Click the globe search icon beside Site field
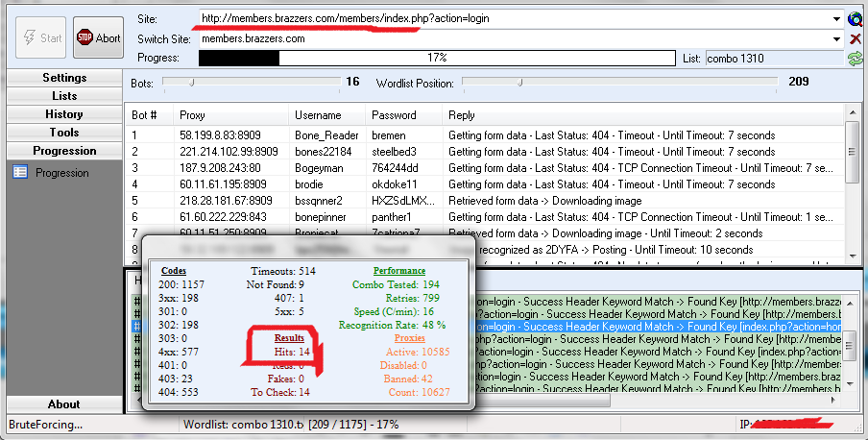 856,19
